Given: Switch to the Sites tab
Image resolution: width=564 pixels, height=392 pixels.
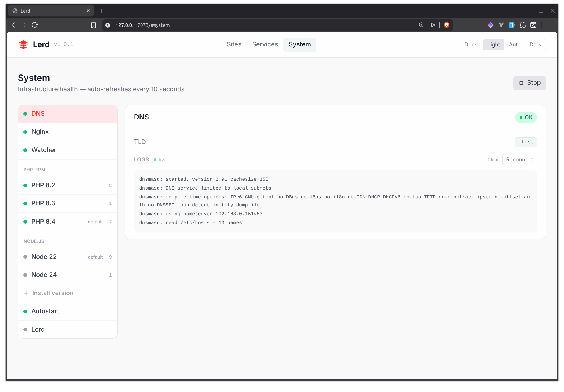Looking at the screenshot, I should (234, 44).
